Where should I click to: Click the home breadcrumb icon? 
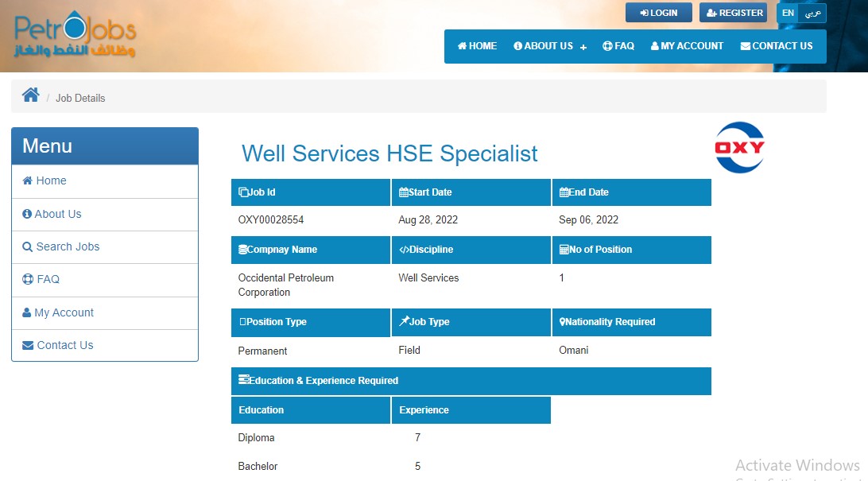(x=30, y=95)
